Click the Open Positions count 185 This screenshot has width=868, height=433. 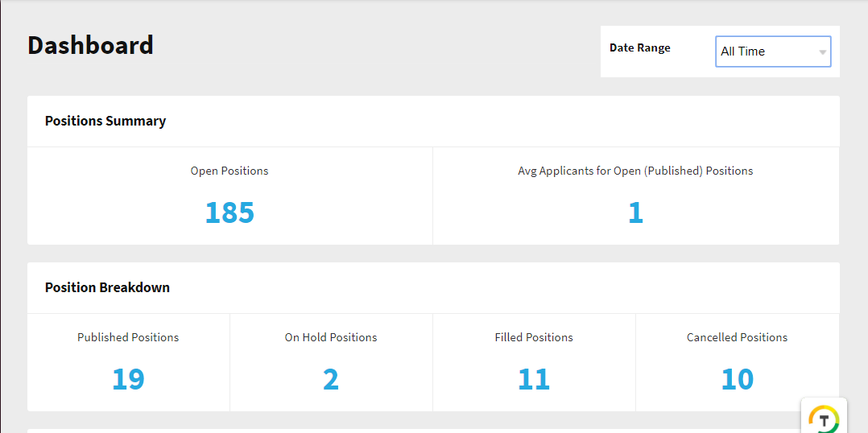[x=229, y=213]
